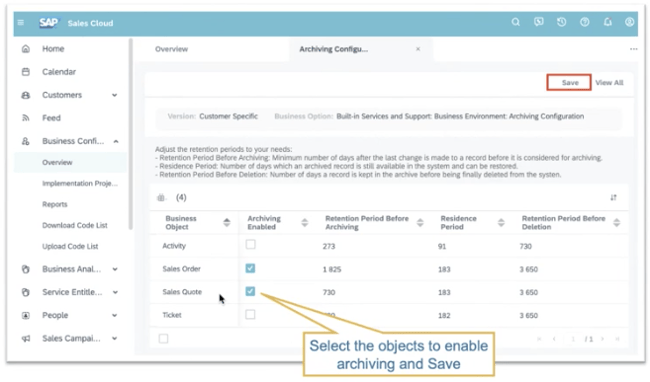Click the Save button

tap(569, 82)
